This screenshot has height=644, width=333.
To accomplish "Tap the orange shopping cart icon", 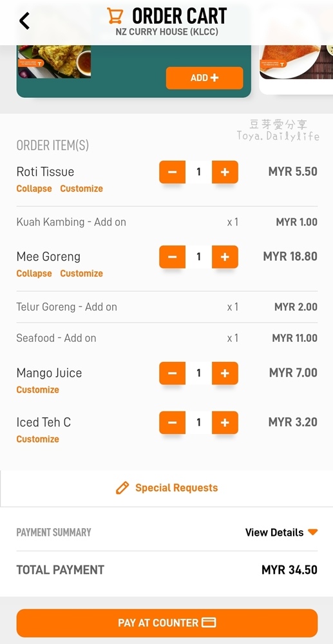I will point(115,16).
